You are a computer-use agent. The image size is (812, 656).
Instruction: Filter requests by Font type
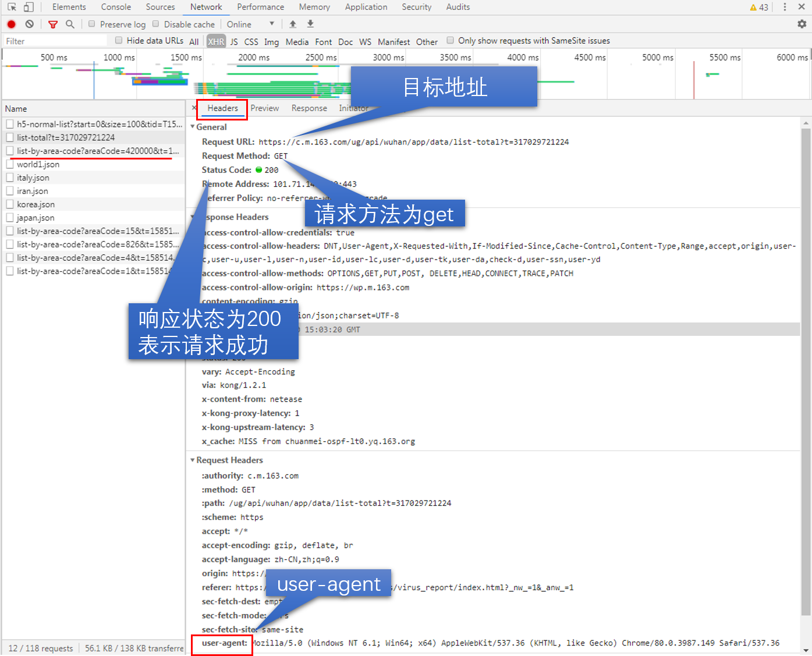(x=324, y=41)
